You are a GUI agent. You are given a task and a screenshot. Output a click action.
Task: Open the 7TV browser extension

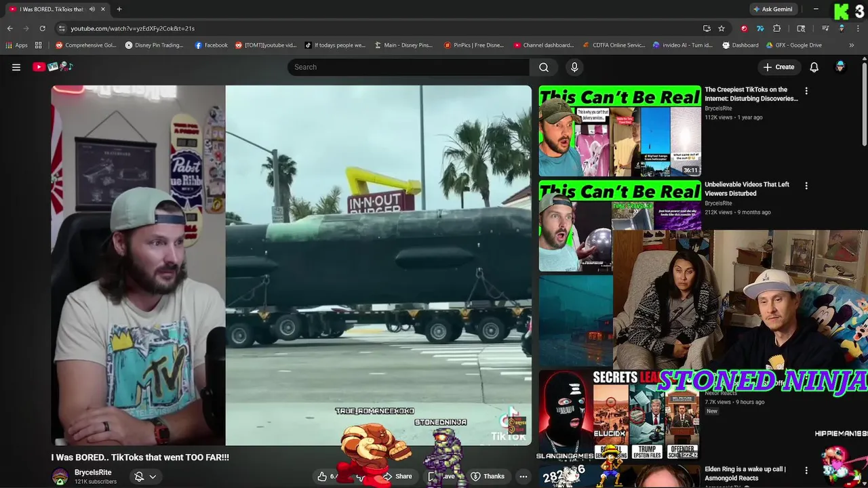760,28
